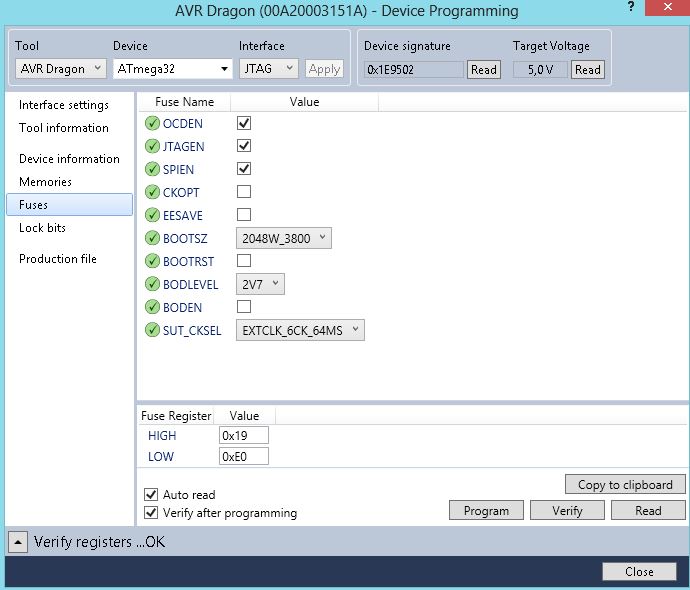Click the Verify button

pos(567,510)
